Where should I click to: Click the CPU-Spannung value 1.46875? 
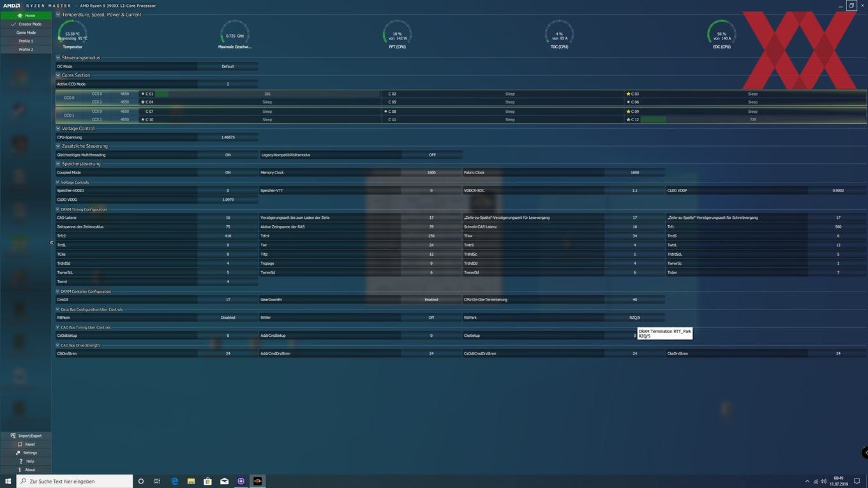pyautogui.click(x=228, y=137)
